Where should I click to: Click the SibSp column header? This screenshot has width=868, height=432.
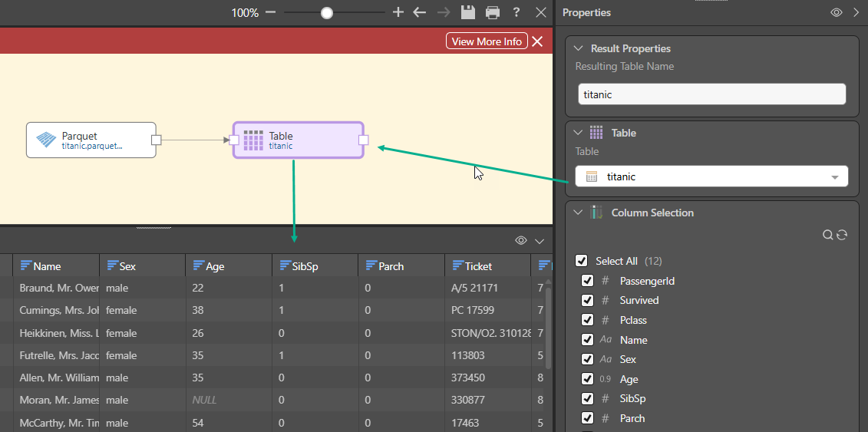pos(315,266)
